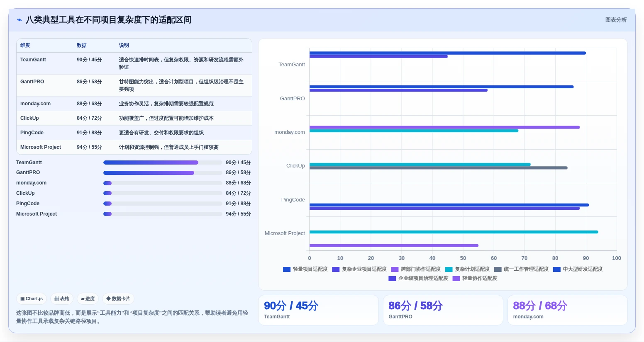
Task: Click the Microsoft Project purple 55 bar
Action: (394, 245)
